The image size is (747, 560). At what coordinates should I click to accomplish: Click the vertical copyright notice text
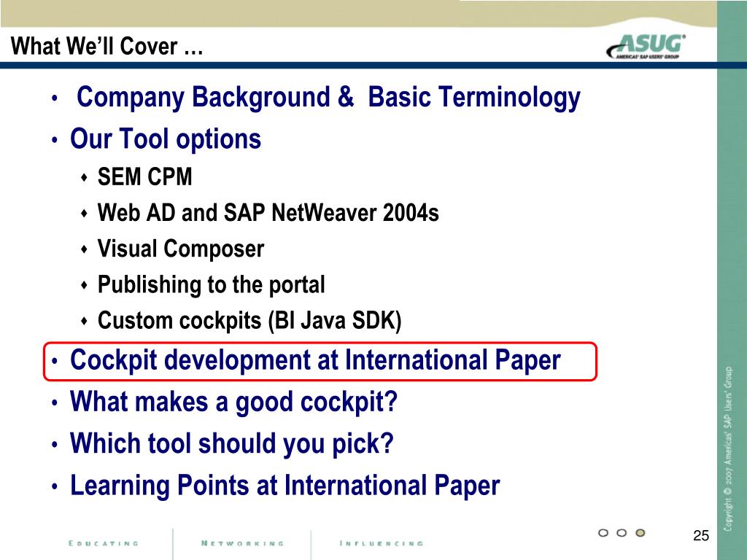(728, 448)
